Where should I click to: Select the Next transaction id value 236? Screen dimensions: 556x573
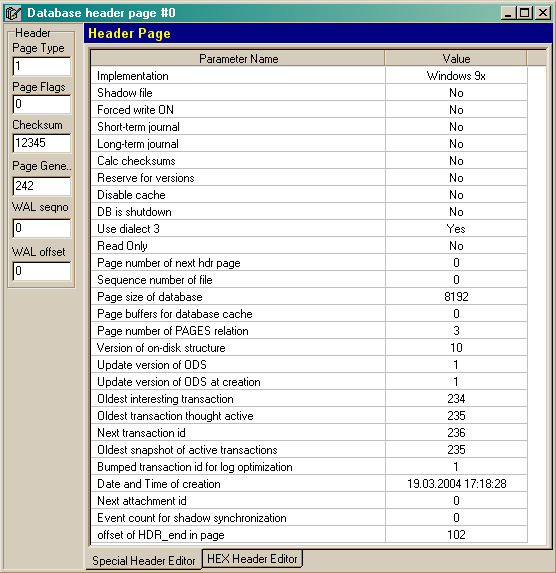[456, 433]
